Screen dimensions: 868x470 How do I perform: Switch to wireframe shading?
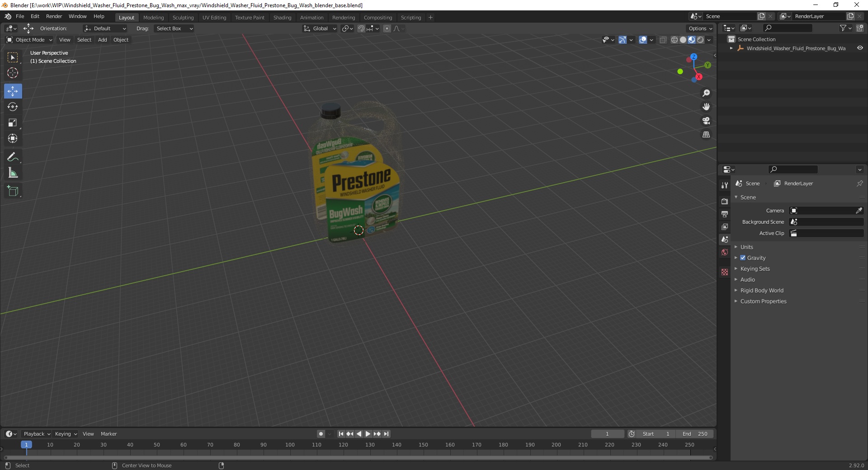pyautogui.click(x=675, y=40)
